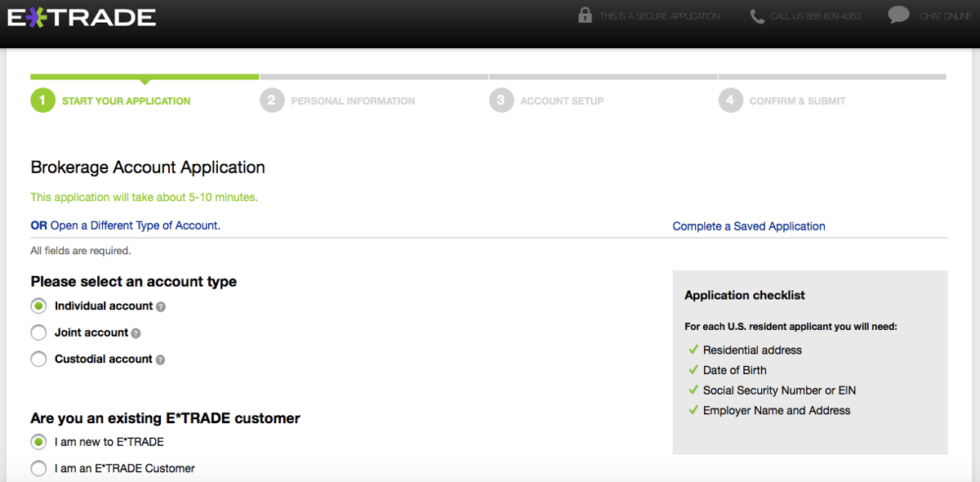Image resolution: width=980 pixels, height=482 pixels.
Task: Click Call Us 888-639-4353 text
Action: [x=815, y=16]
